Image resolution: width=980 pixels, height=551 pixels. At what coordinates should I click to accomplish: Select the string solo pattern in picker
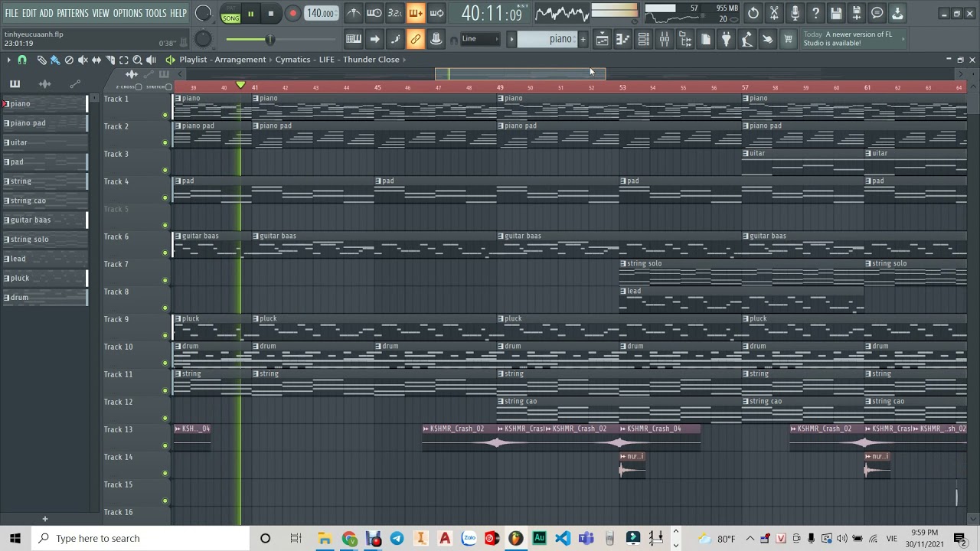45,240
